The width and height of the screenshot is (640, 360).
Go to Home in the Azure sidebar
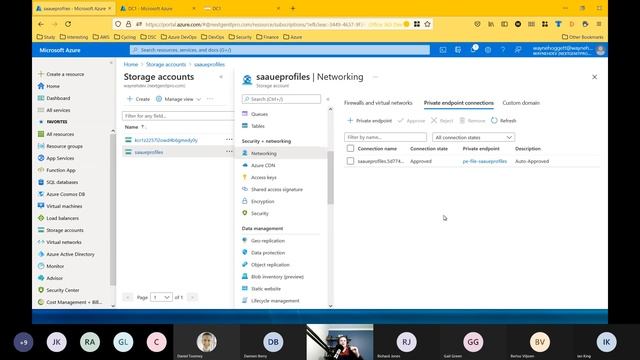(x=49, y=86)
